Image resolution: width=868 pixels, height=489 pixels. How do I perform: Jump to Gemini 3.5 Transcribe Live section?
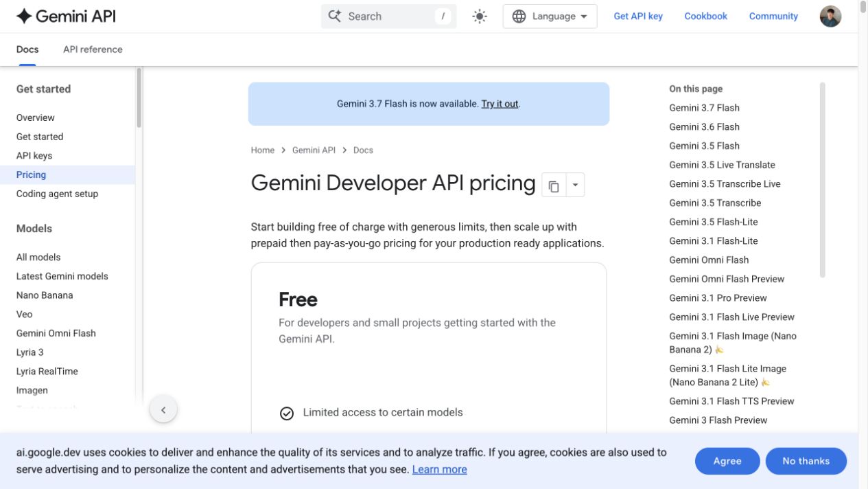coord(725,184)
